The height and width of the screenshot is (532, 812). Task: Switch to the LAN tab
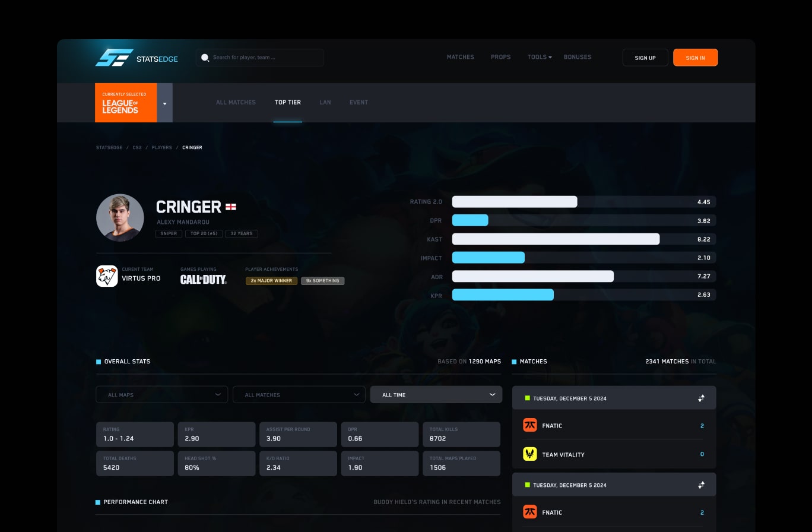click(325, 102)
